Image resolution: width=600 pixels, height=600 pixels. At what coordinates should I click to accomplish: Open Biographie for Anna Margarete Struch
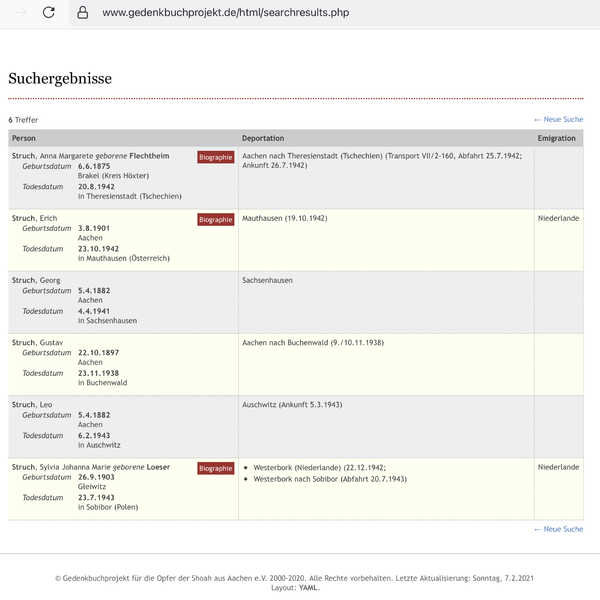(215, 157)
